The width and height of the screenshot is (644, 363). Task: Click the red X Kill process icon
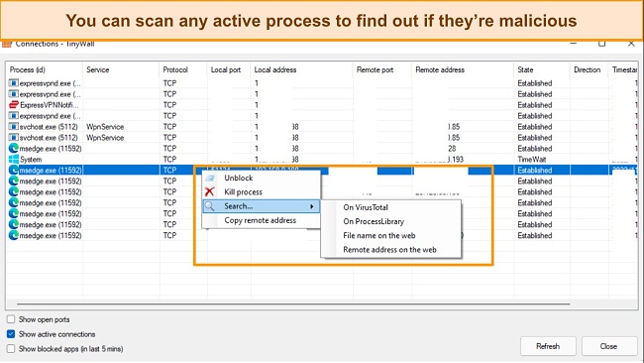point(210,191)
